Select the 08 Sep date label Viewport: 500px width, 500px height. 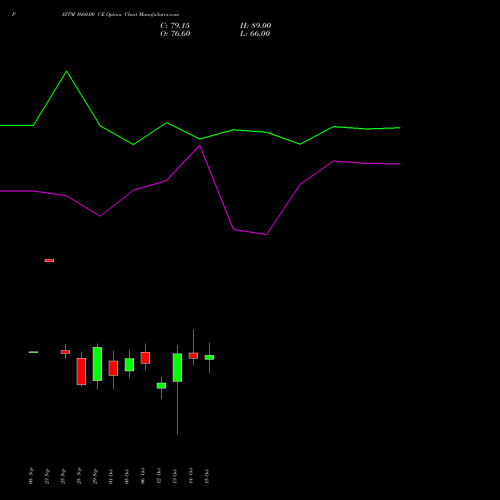[31, 476]
